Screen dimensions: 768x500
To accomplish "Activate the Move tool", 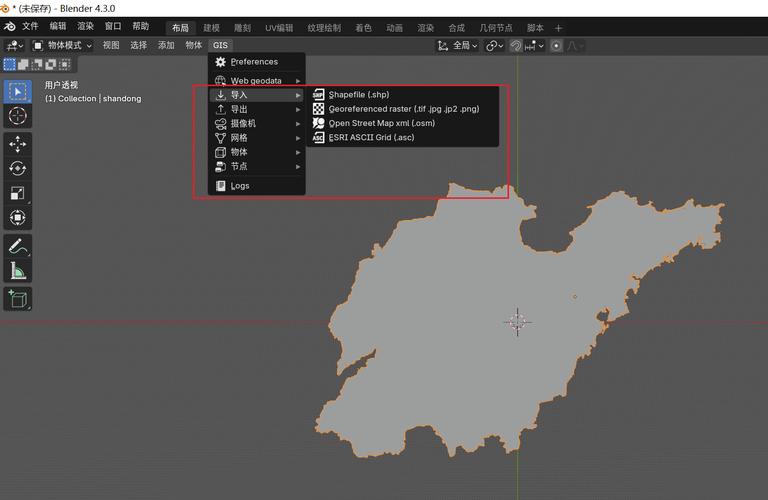I will pyautogui.click(x=18, y=144).
